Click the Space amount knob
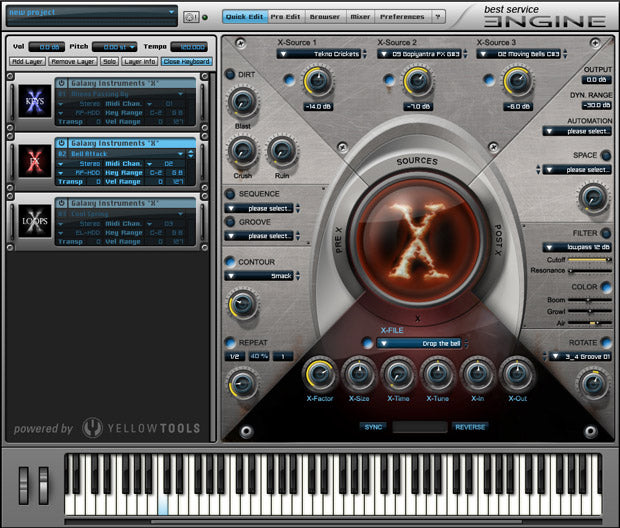The width and height of the screenshot is (620, 528). coord(593,197)
